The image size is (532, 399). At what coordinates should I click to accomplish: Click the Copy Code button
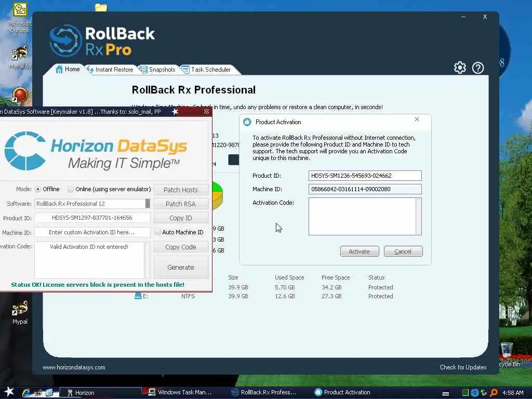(180, 247)
